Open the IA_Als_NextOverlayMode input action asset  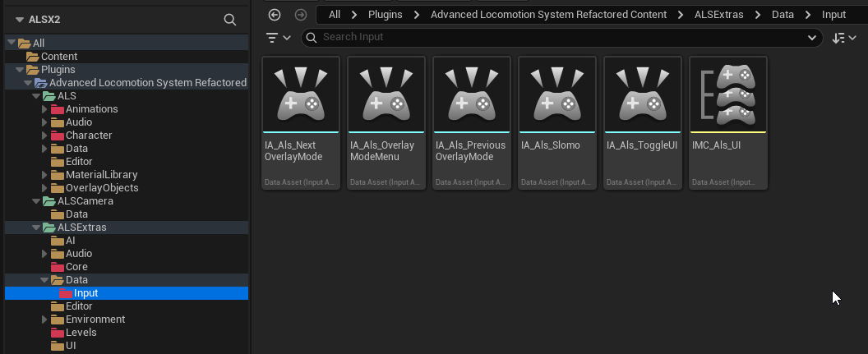(301, 123)
